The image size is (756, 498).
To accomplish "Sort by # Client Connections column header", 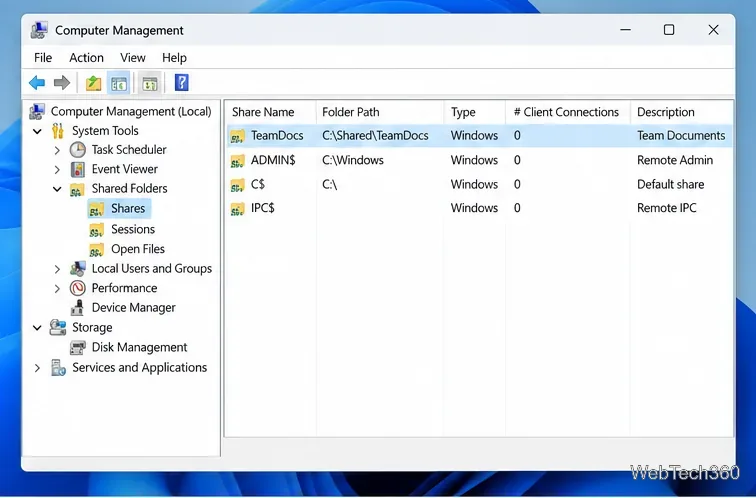I will (568, 112).
